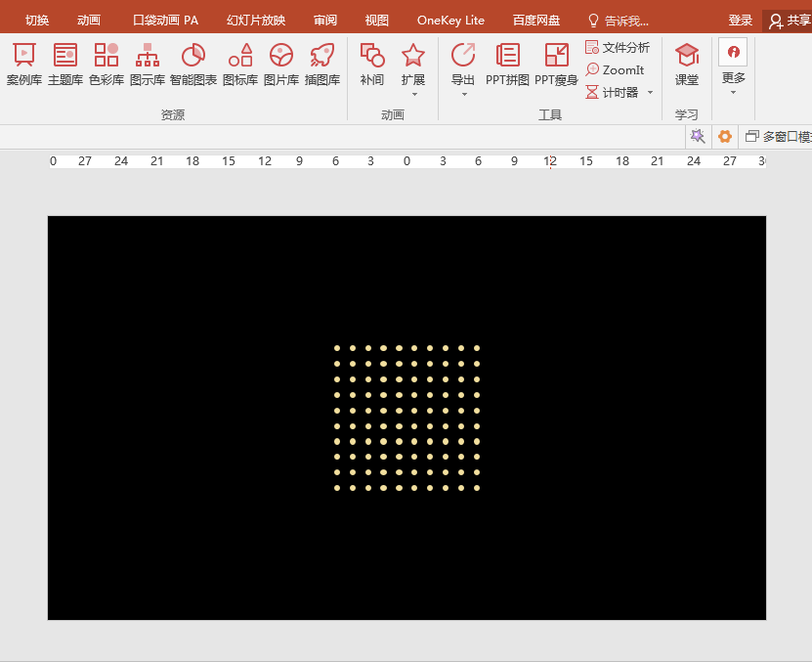Click the 共享 share button
The width and height of the screenshot is (812, 662).
790,21
